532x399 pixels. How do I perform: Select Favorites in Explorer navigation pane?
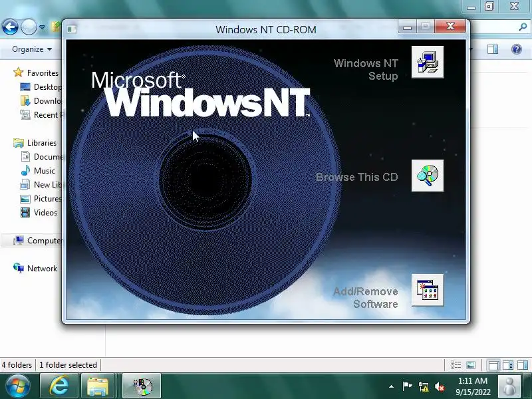(36, 72)
